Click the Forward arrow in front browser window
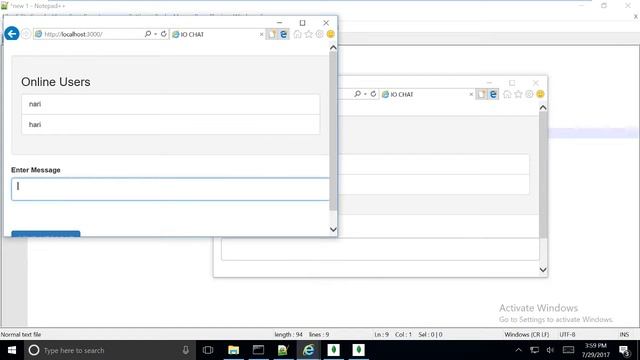640x360 pixels. [x=26, y=34]
